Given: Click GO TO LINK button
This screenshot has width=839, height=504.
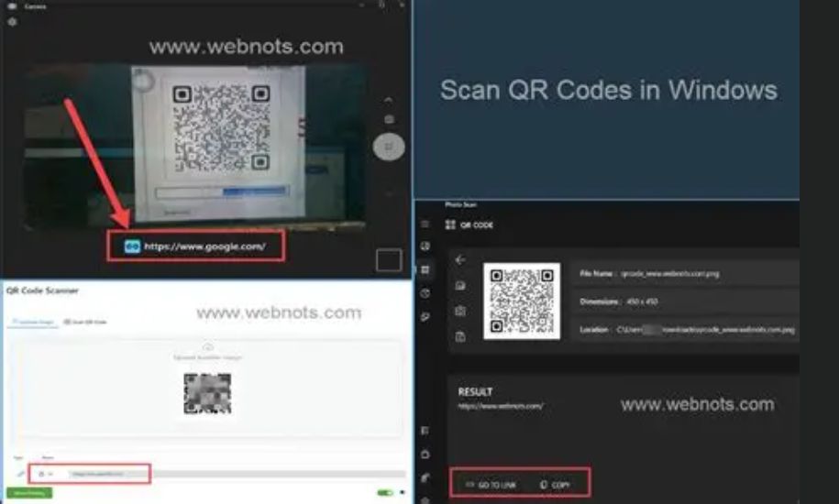Looking at the screenshot, I should pos(491,485).
